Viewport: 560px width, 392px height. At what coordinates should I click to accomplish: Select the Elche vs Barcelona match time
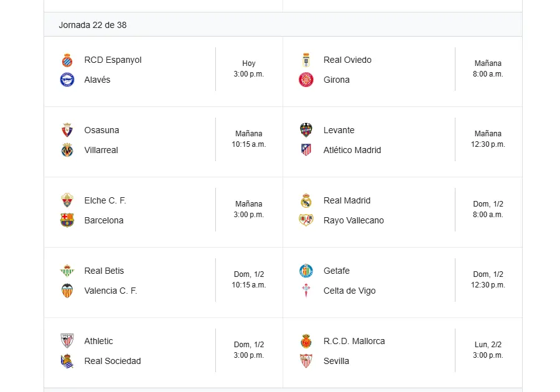[249, 209]
